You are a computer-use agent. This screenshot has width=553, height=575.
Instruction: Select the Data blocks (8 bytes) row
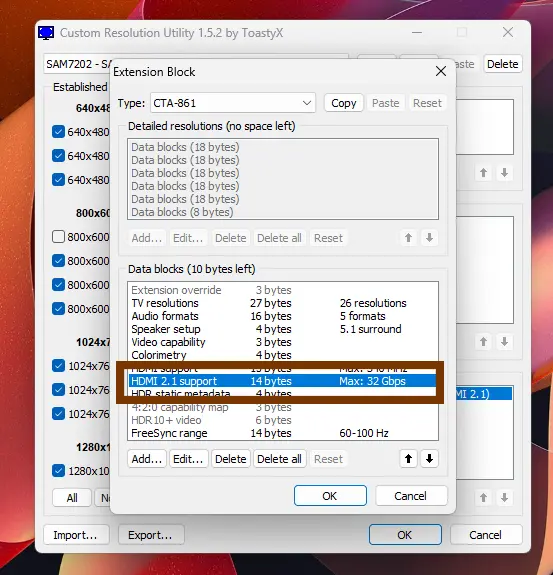point(282,212)
